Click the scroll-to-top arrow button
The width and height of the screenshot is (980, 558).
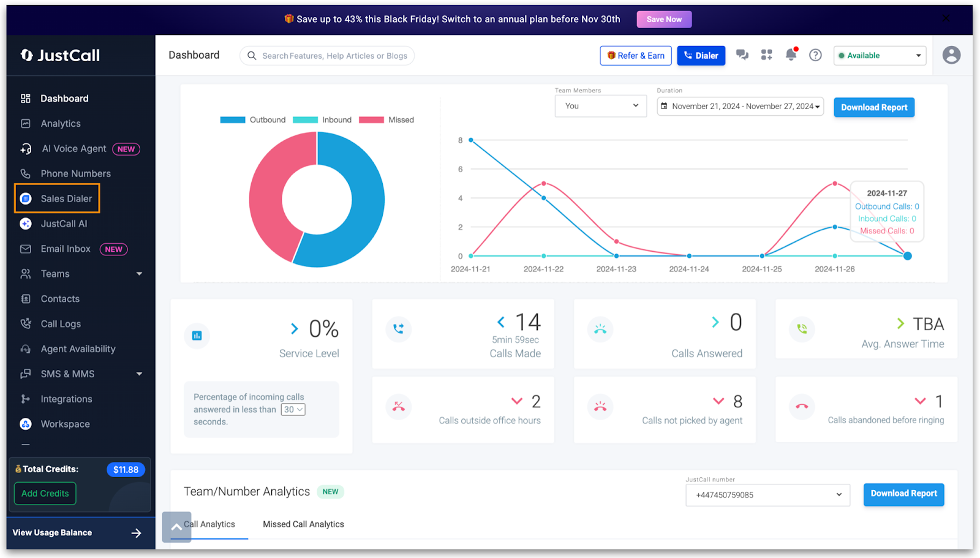(176, 527)
